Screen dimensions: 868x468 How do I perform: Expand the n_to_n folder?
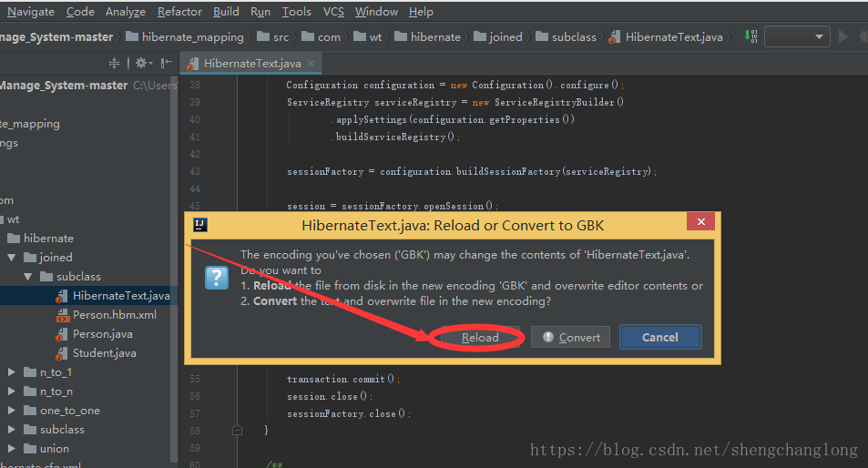pyautogui.click(x=12, y=392)
